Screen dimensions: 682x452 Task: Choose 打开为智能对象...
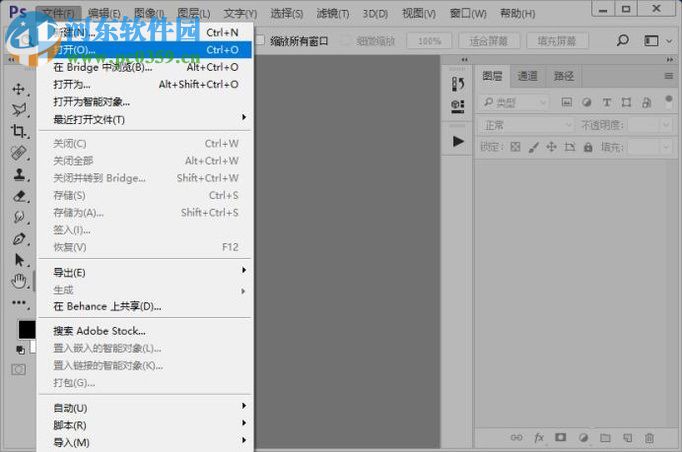point(145,102)
